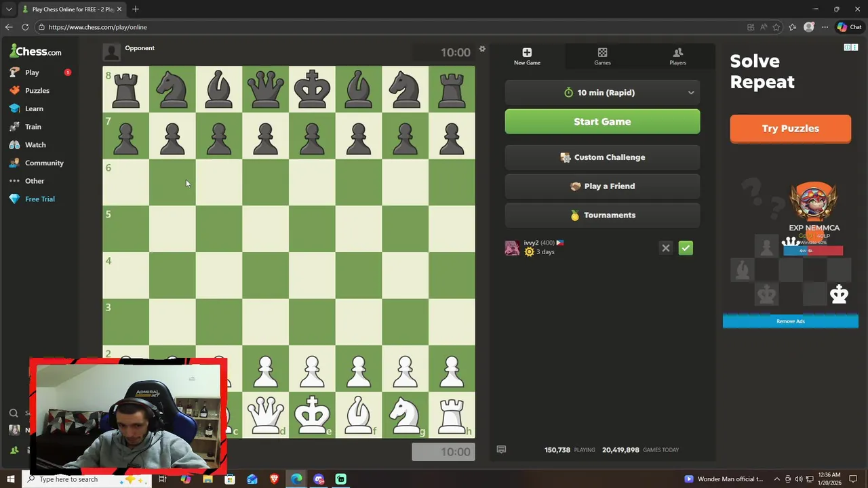Select the white bishop on f1
Viewport: 868px width, 488px height.
coord(359,415)
